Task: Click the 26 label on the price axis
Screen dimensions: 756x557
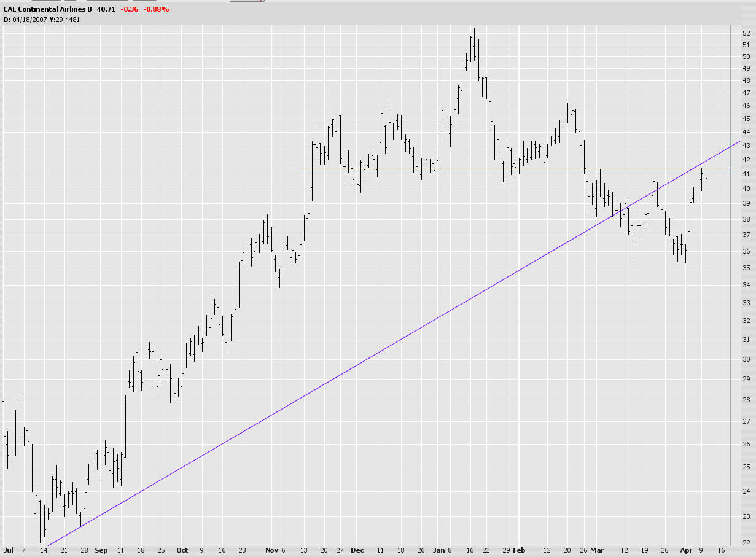Action: [746, 444]
